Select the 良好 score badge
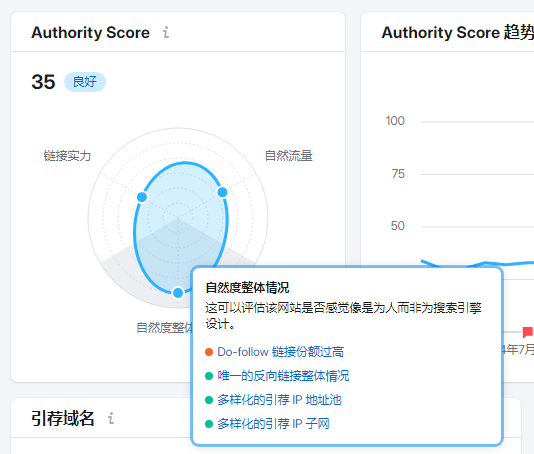Viewport: 534px width, 454px height. tap(85, 82)
